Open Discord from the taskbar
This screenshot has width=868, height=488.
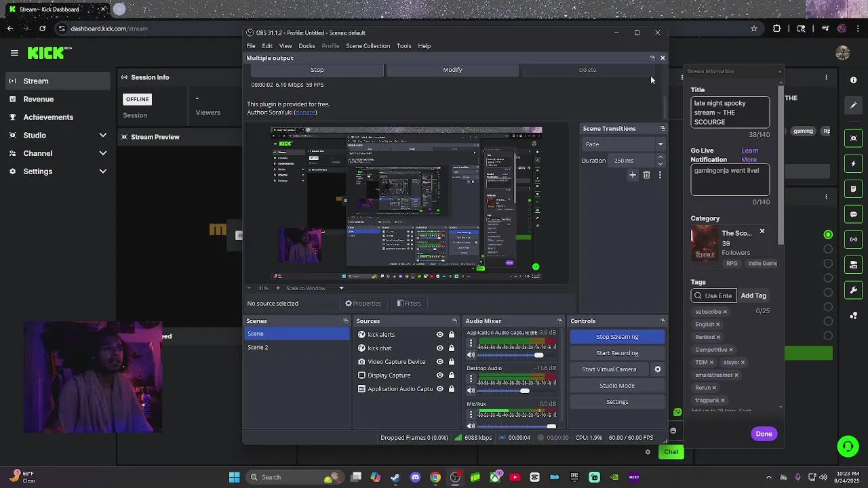(x=415, y=477)
